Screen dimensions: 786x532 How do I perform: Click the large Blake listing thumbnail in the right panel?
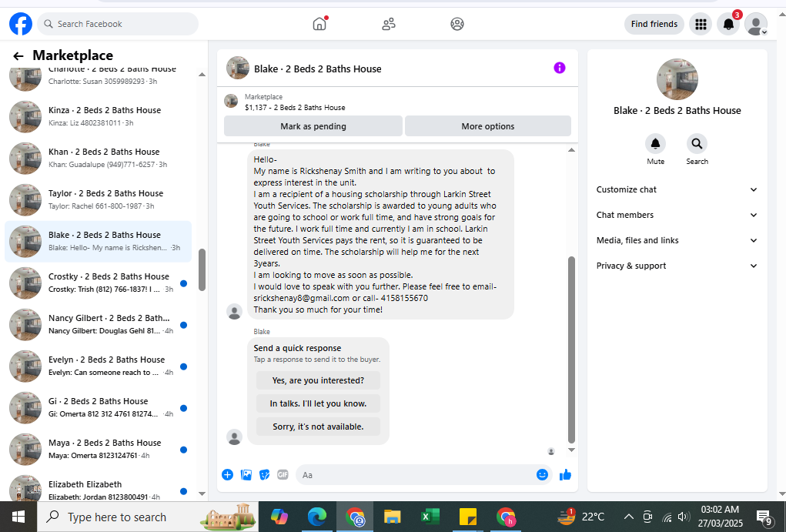(677, 79)
